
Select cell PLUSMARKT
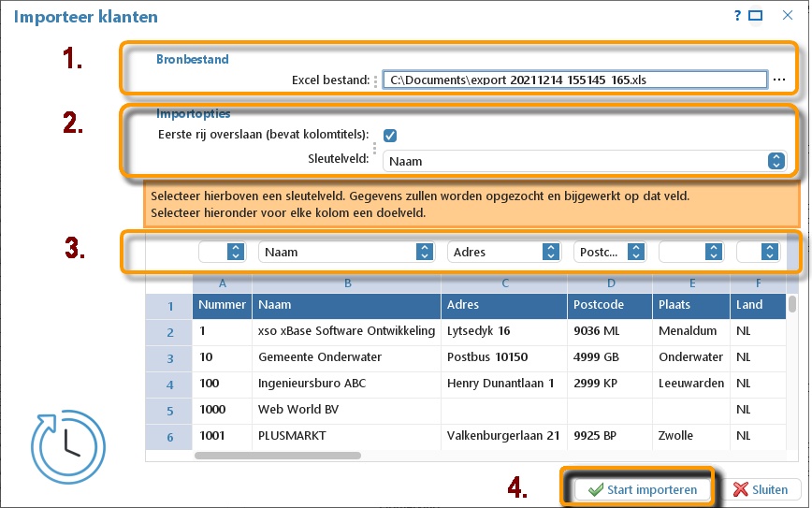(x=347, y=436)
